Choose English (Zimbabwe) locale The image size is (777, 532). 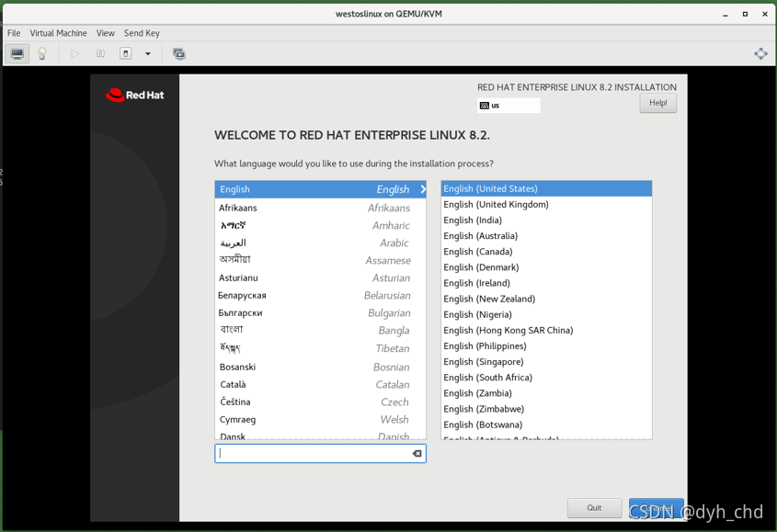click(546, 409)
